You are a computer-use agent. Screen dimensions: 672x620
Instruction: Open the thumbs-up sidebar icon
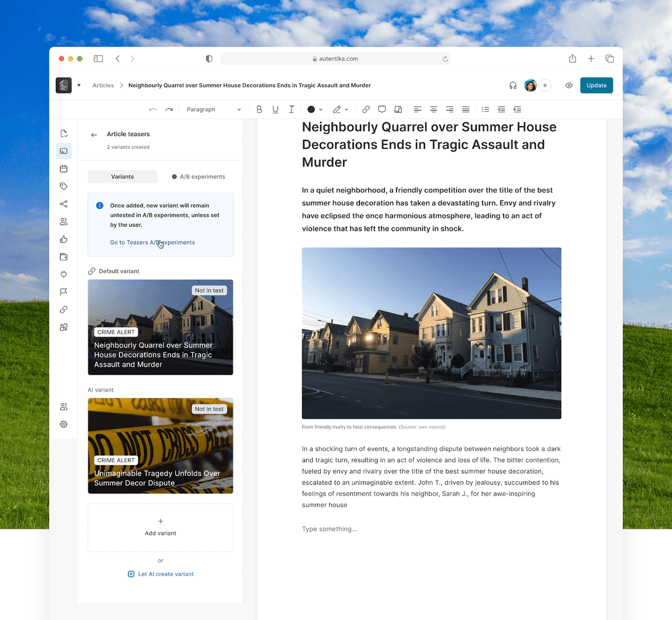(x=64, y=239)
